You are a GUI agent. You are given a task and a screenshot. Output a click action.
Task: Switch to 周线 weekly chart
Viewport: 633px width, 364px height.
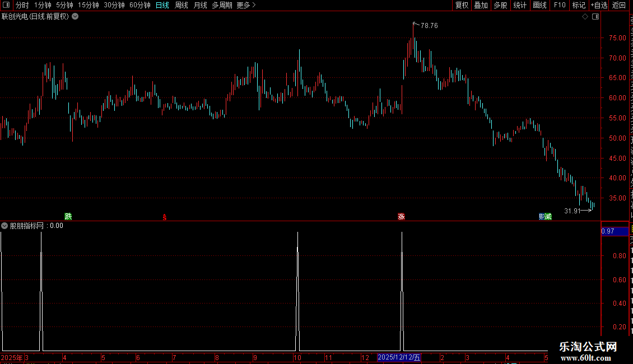click(x=181, y=5)
